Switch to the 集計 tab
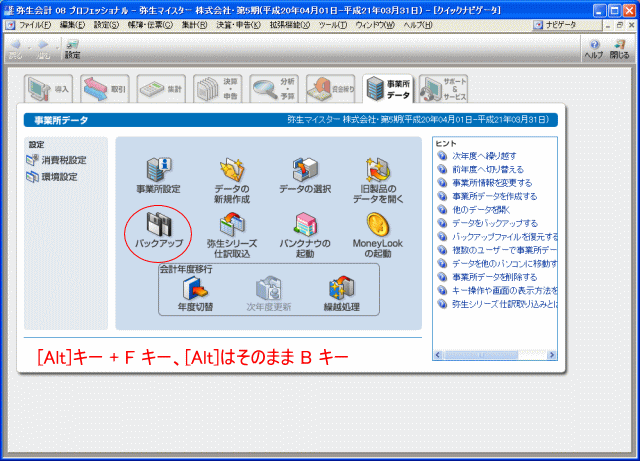The height and width of the screenshot is (461, 640). coord(161,89)
